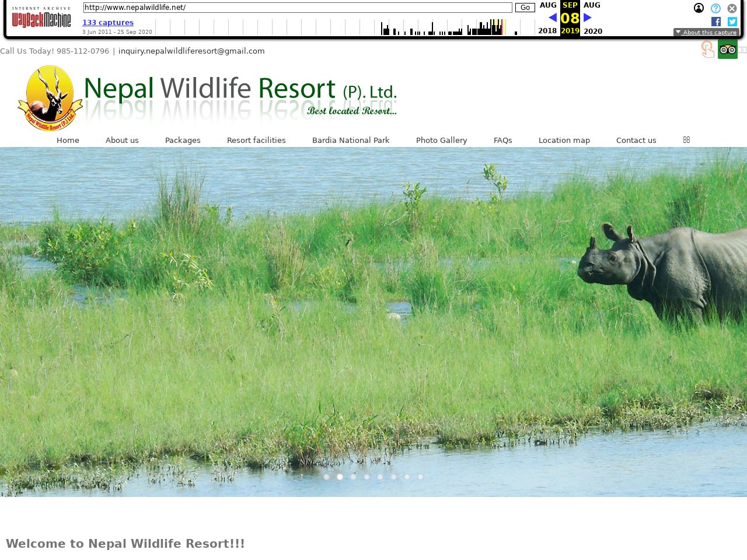This screenshot has width=747, height=560.
Task: Select the last slider pagination dot
Action: coord(420,477)
